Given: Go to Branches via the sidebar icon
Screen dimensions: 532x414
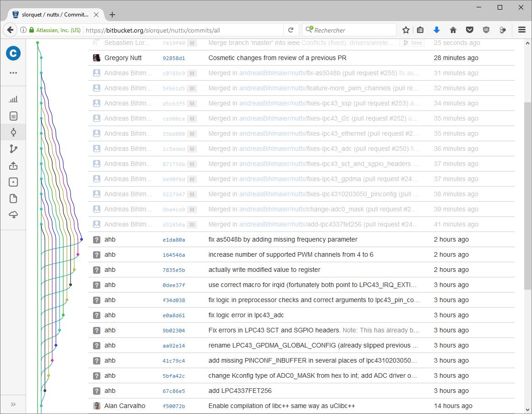Looking at the screenshot, I should tap(13, 149).
